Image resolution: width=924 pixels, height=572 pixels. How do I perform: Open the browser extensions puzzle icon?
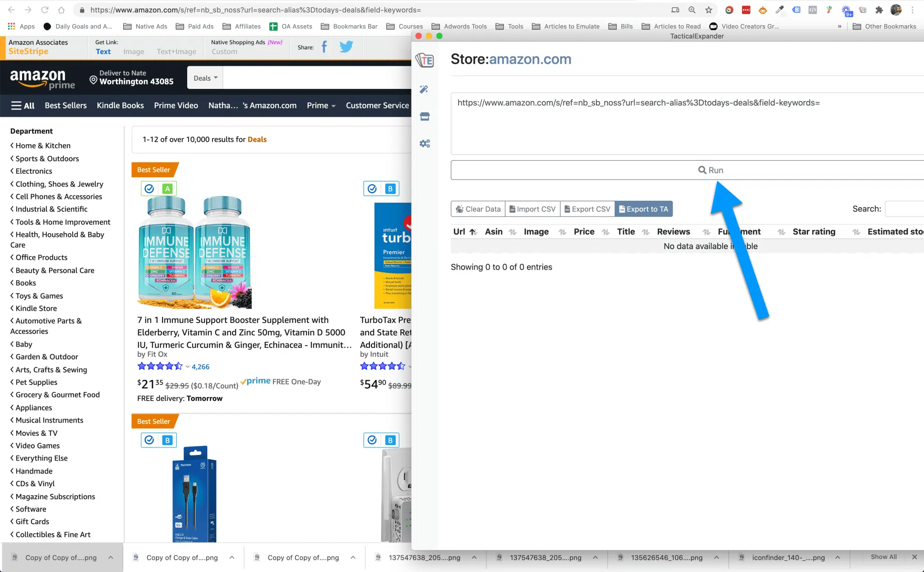click(879, 10)
